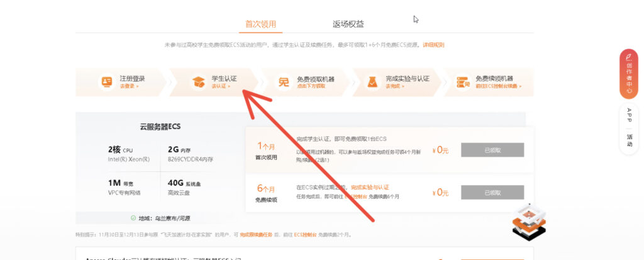Screen dimensions: 644x260
Task: Open orange 完成实验与认证 link in 6个月 row
Action: 370,188
